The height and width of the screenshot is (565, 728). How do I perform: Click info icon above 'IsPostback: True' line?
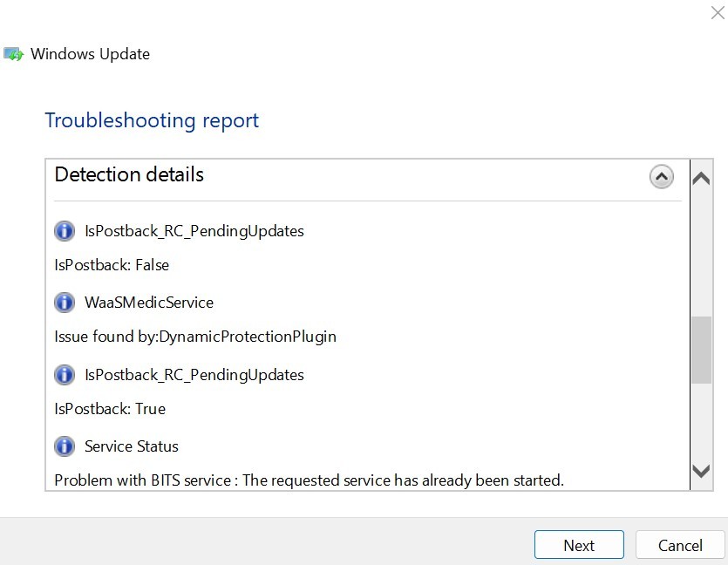(x=65, y=375)
